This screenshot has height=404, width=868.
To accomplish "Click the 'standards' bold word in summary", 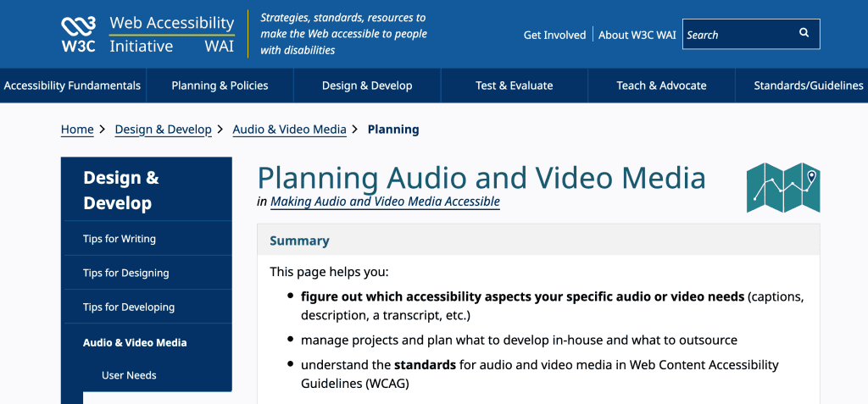I will [426, 365].
